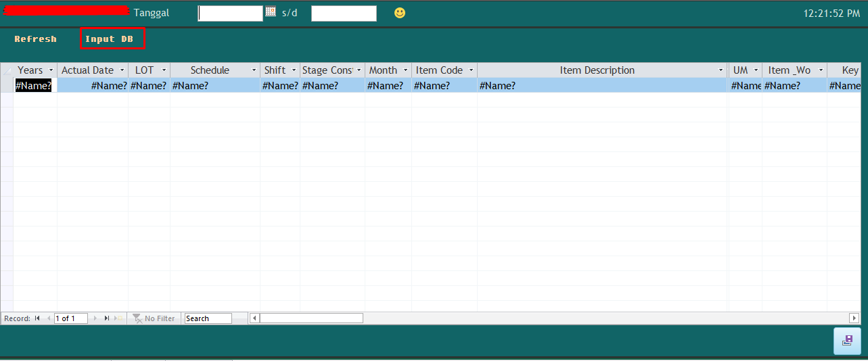Open the Item Description column filter dropdown
Image resolution: width=868 pixels, height=361 pixels.
click(x=721, y=70)
